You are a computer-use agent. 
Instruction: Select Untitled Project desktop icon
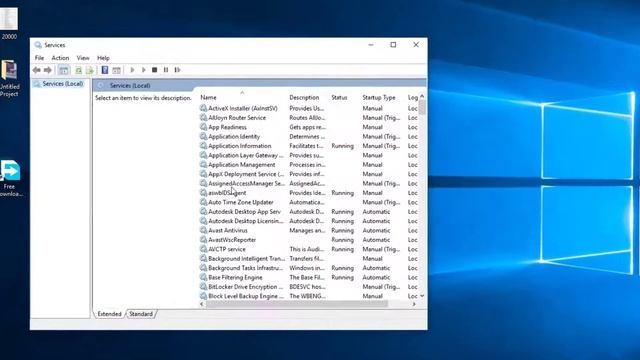tap(9, 79)
